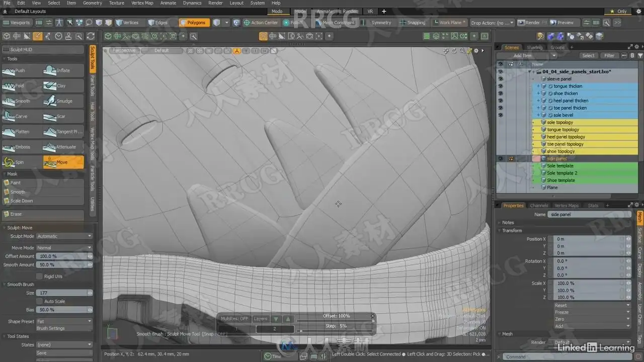Image resolution: width=644 pixels, height=362 pixels.
Task: Select the Inflate sculpt tool
Action: pyautogui.click(x=63, y=71)
